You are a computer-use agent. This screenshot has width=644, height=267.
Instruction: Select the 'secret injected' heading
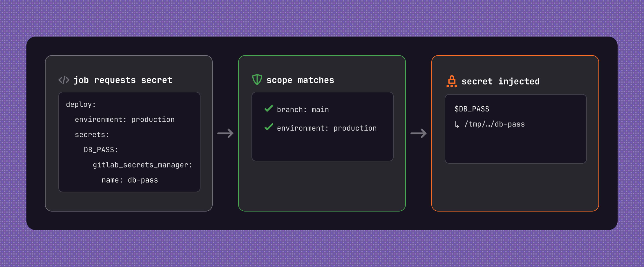point(500,82)
